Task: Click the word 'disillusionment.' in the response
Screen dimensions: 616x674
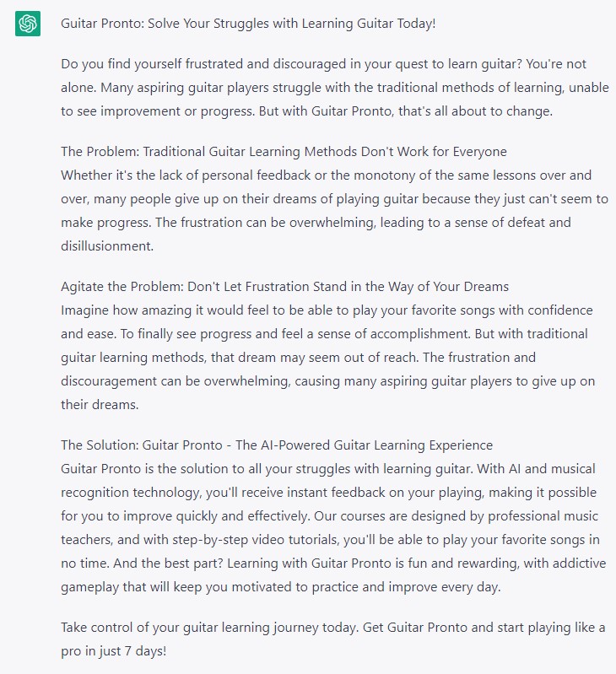Action: click(x=107, y=245)
